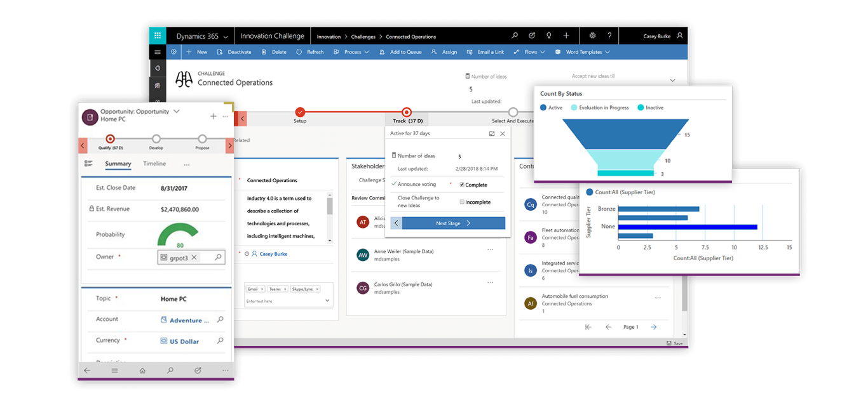Check the Complete checkbox for Announce voting
The width and height of the screenshot is (868, 410).
point(462,185)
